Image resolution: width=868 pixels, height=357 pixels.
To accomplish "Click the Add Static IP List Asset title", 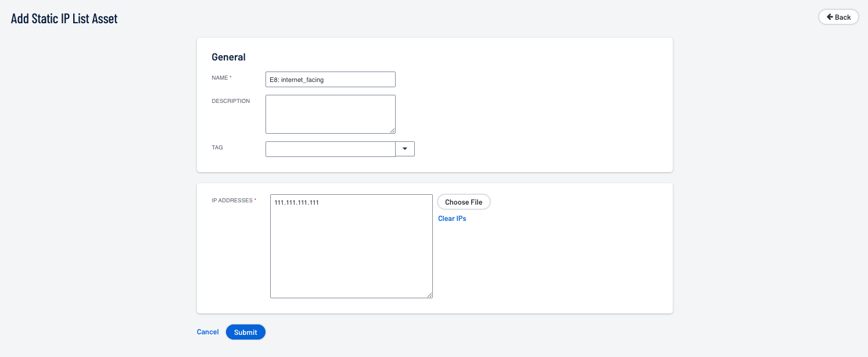I will [x=64, y=19].
